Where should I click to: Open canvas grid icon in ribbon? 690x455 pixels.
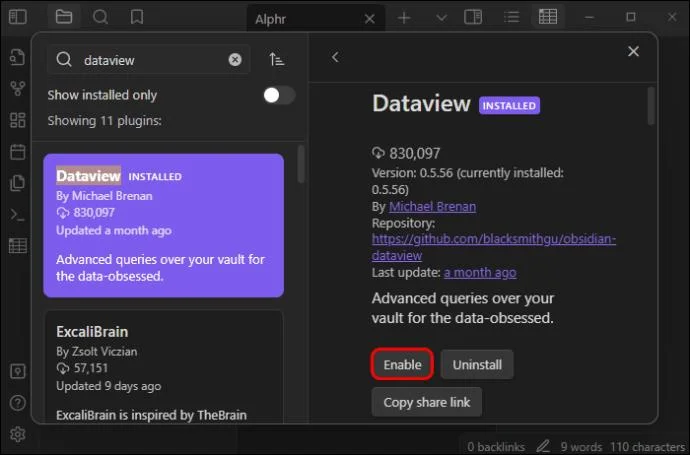[x=18, y=120]
